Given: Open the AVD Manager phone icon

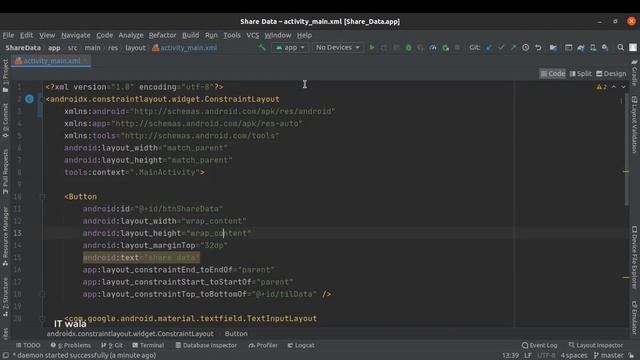Looking at the screenshot, I should (x=593, y=48).
